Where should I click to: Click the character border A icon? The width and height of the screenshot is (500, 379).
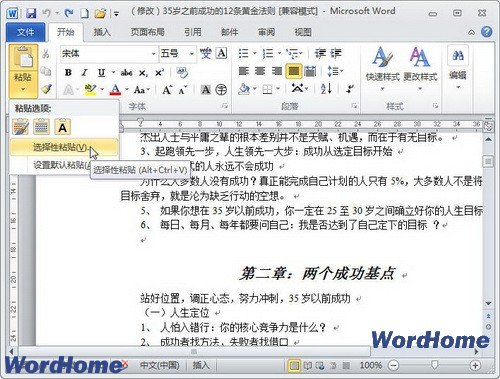(222, 53)
